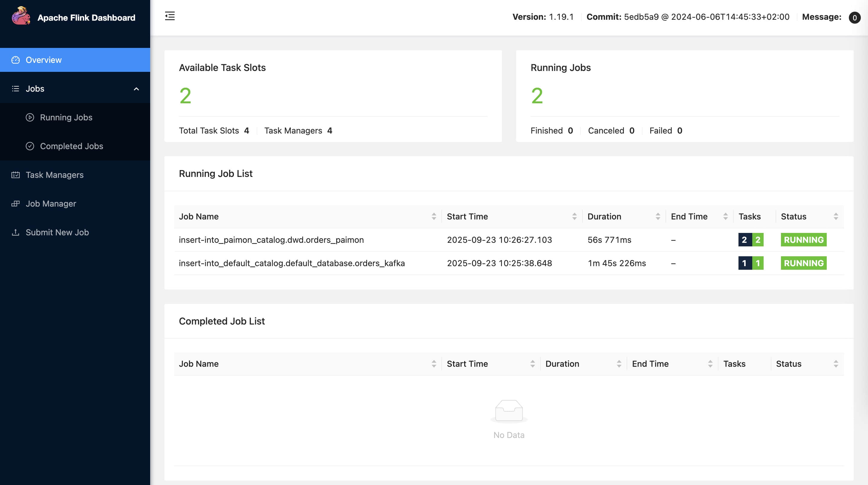Image resolution: width=868 pixels, height=485 pixels.
Task: Sort running jobs by Job Name
Action: 434,216
